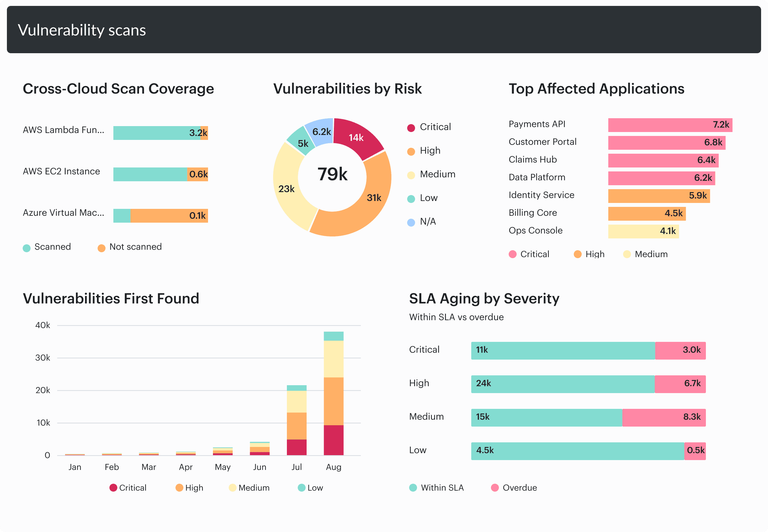Viewport: 768px width, 532px height.
Task: Click the Low overdue 0.5k segment
Action: [695, 451]
